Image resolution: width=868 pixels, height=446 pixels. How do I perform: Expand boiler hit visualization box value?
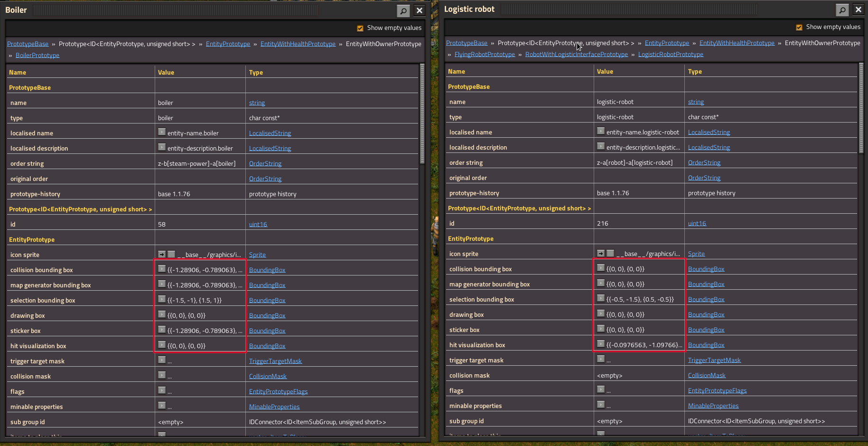click(162, 345)
